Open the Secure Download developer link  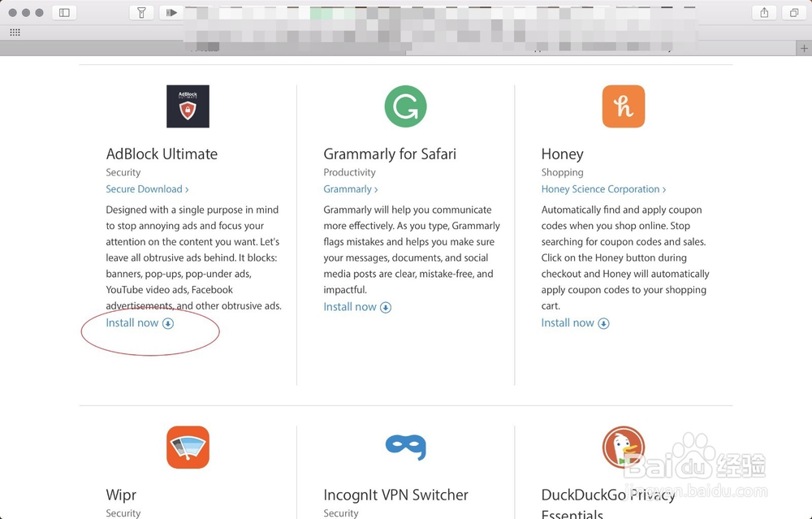(x=147, y=189)
